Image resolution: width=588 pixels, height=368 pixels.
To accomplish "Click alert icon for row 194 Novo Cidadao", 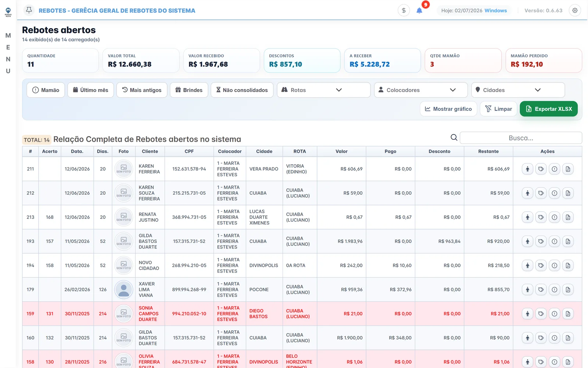I will tap(555, 265).
